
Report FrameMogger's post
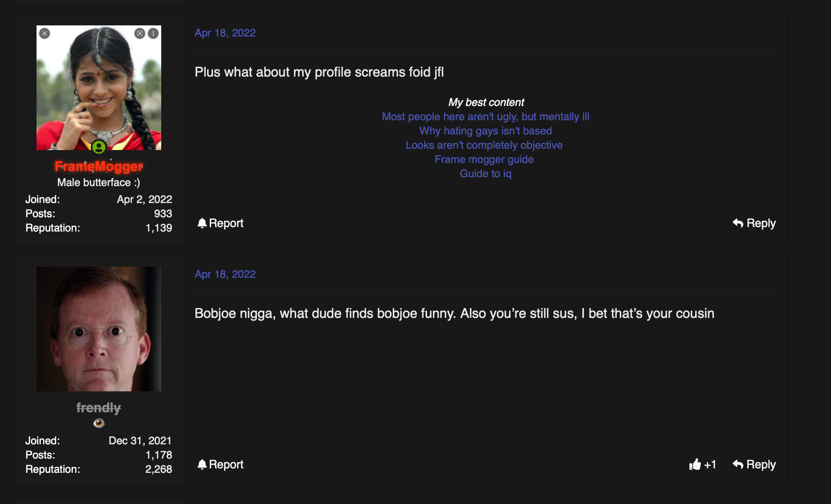[x=220, y=223]
